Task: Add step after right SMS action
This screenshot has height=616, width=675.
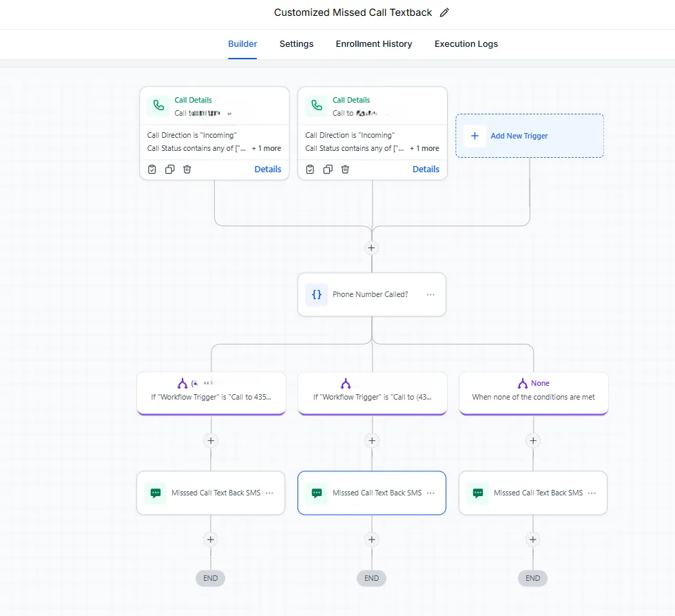Action: (532, 540)
